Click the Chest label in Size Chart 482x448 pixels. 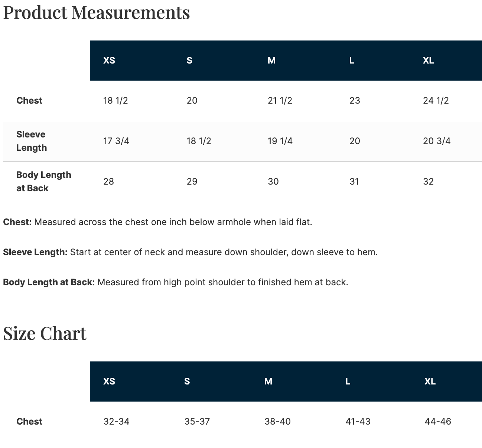point(29,422)
